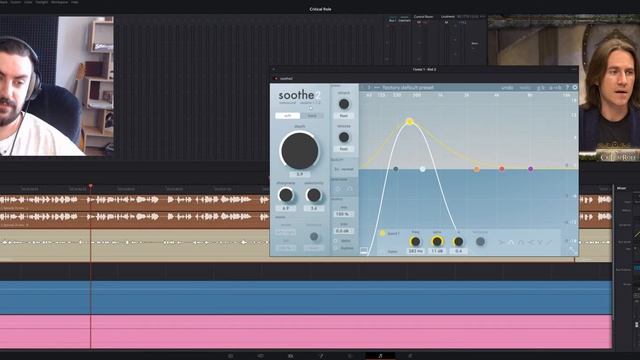
Task: Click the stereo balance knob in left column
Action: pyautogui.click(x=314, y=236)
